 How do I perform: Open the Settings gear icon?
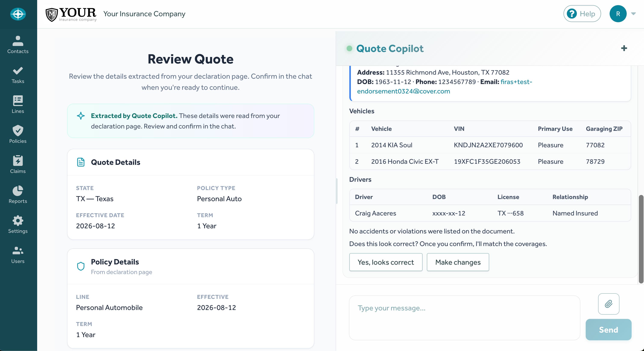point(18,221)
